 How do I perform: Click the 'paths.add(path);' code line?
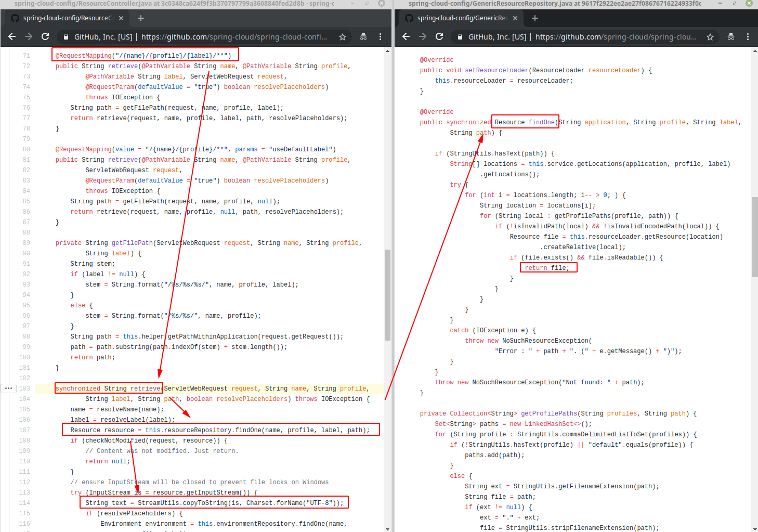(494, 455)
